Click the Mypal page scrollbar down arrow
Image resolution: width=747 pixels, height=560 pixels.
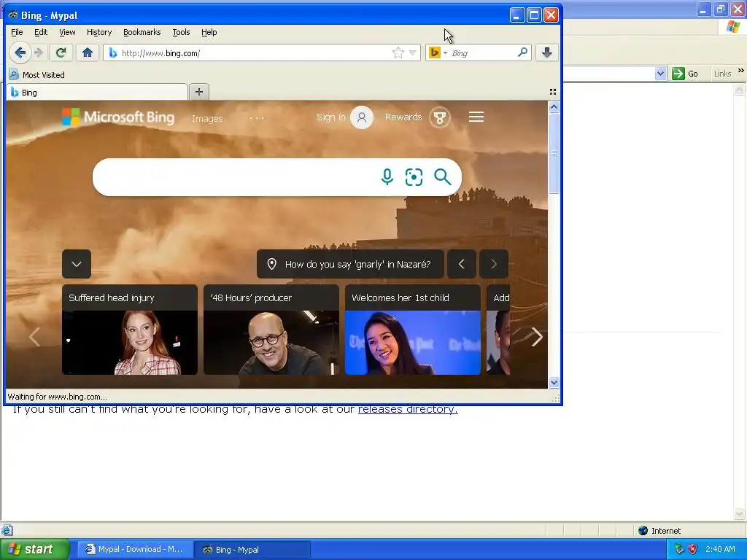(x=554, y=382)
